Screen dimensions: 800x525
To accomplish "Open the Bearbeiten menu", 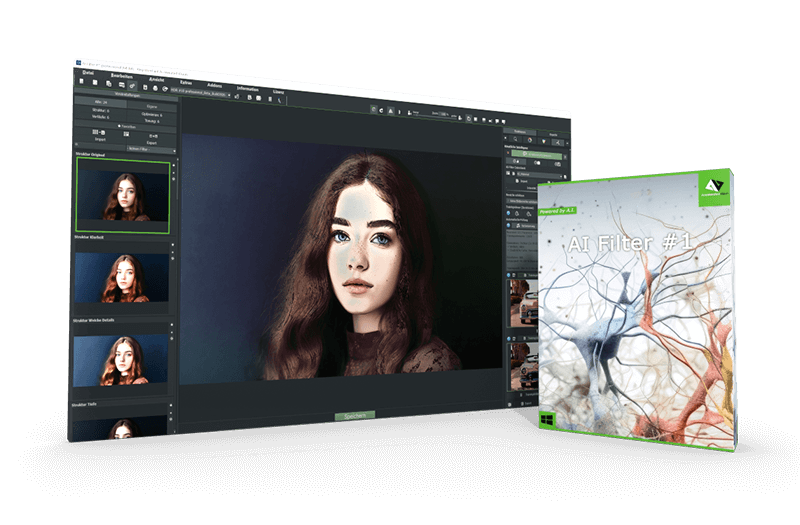I will pyautogui.click(x=122, y=77).
